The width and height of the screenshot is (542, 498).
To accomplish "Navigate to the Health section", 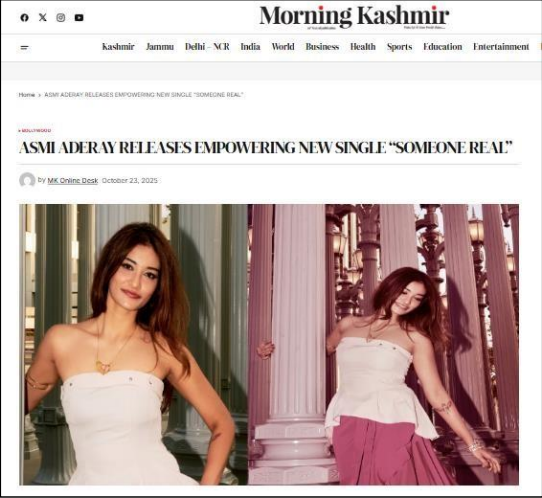I will (363, 47).
